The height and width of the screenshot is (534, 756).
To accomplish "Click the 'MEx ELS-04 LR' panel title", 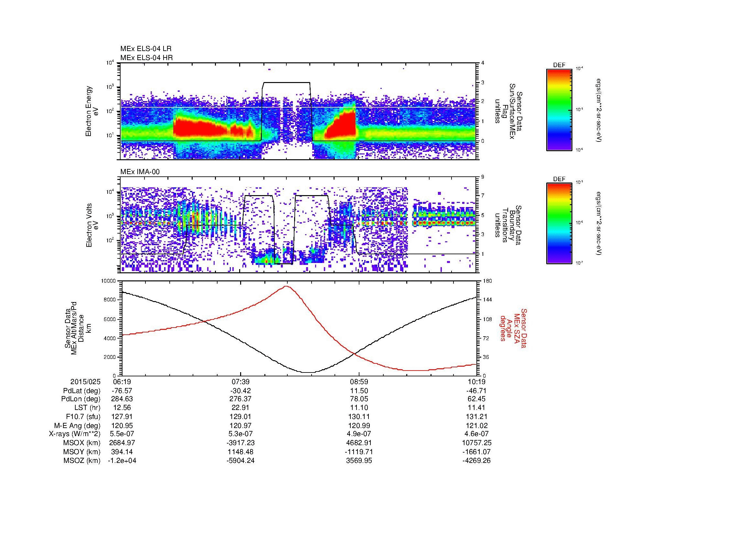I will [146, 49].
